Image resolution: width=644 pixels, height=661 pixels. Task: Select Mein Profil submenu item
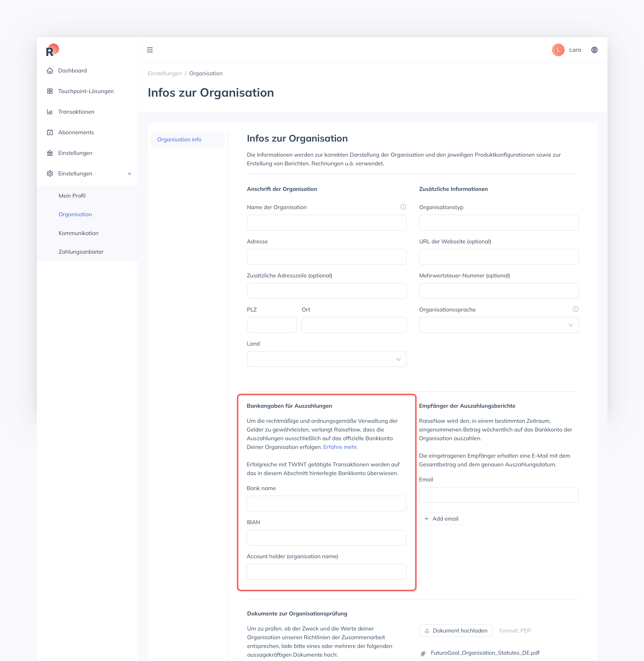[x=72, y=196]
